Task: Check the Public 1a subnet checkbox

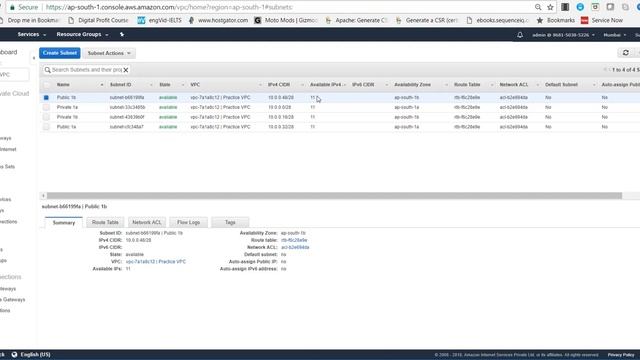Action: [x=46, y=127]
